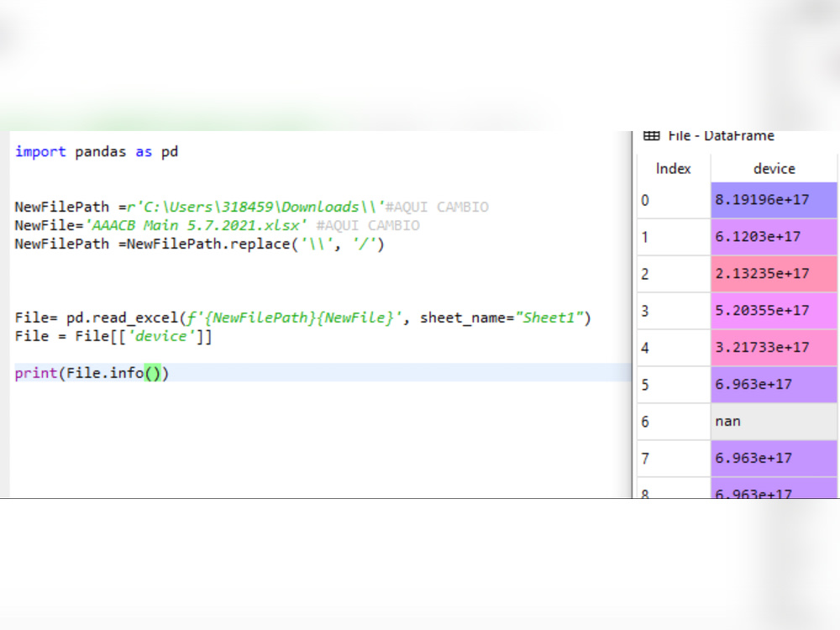Click row index 2

coord(674,274)
